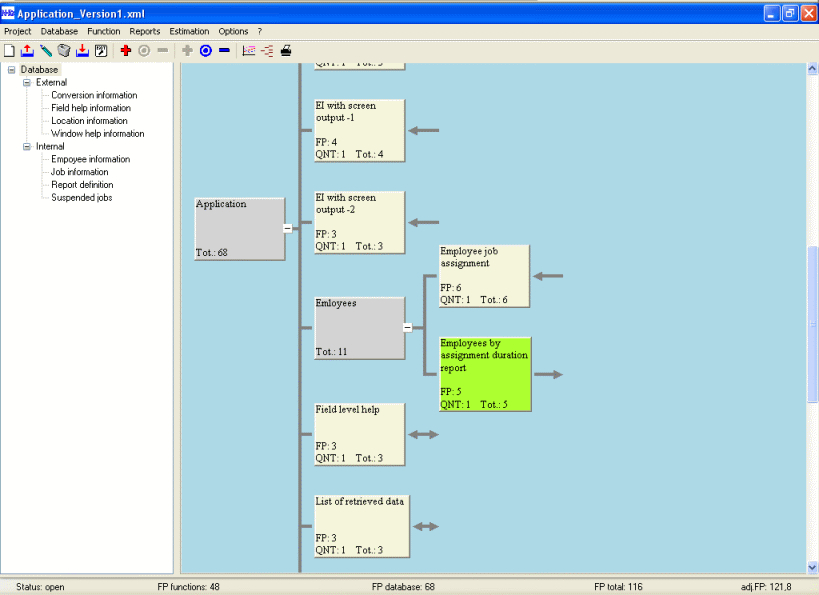
Task: Open the Database menu
Action: (59, 31)
